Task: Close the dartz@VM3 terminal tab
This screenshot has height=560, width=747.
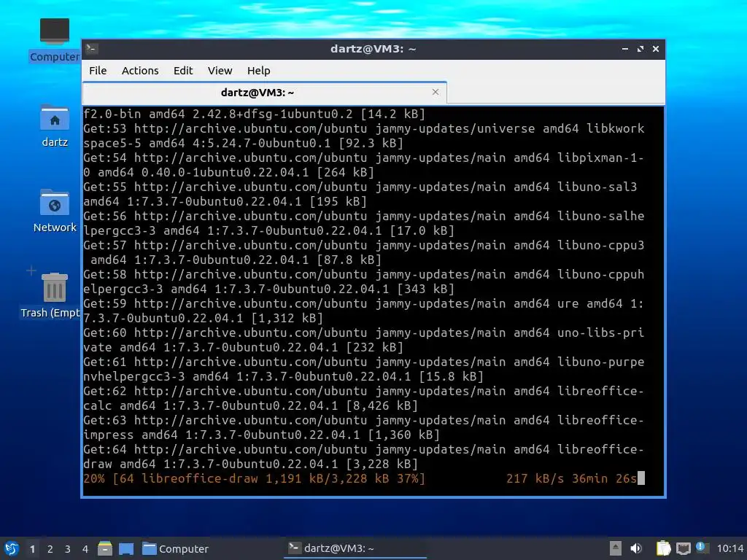Action: tap(435, 92)
